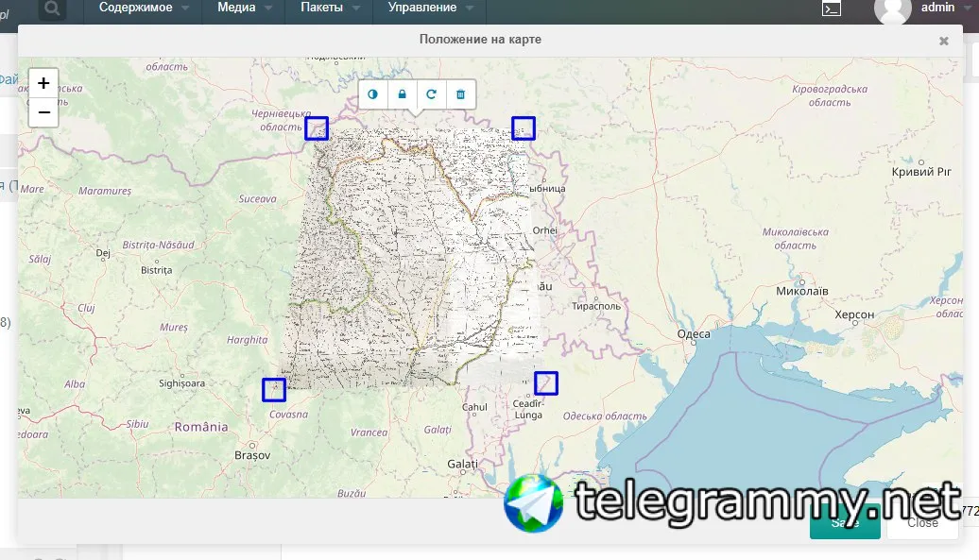This screenshot has width=979, height=560.
Task: Delete the overlay with trash icon
Action: click(461, 94)
